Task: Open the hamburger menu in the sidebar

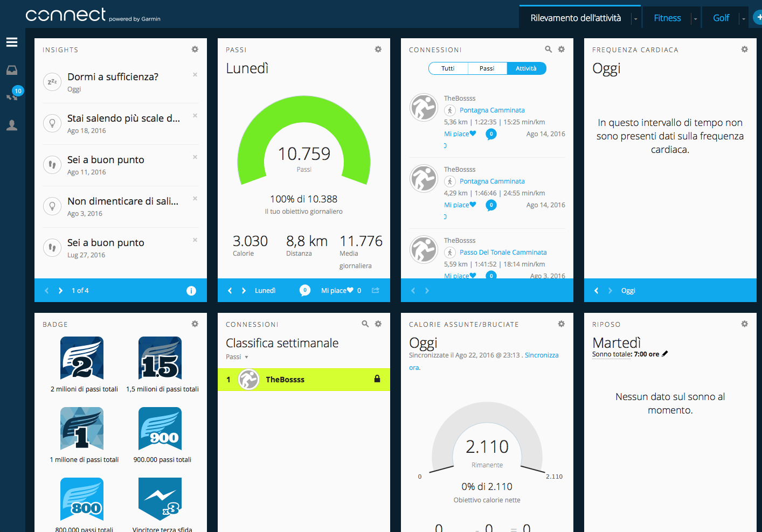Action: [x=12, y=42]
